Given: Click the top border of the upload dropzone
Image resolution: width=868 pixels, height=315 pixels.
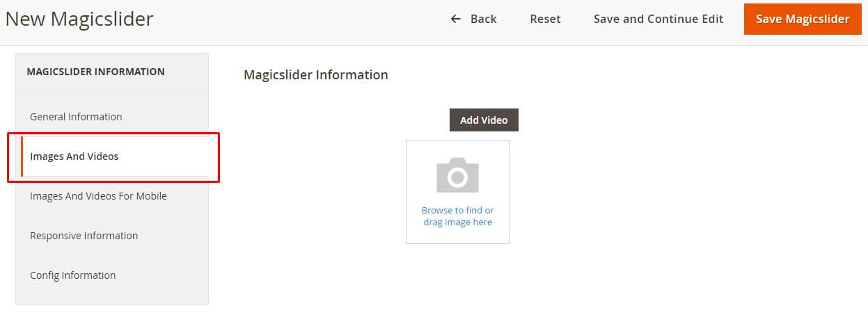Looking at the screenshot, I should pyautogui.click(x=458, y=140).
